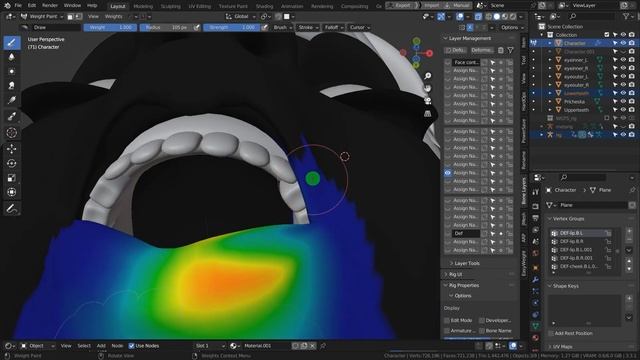The height and width of the screenshot is (360, 640).
Task: Enable the Bone Name display checkbox
Action: click(482, 331)
